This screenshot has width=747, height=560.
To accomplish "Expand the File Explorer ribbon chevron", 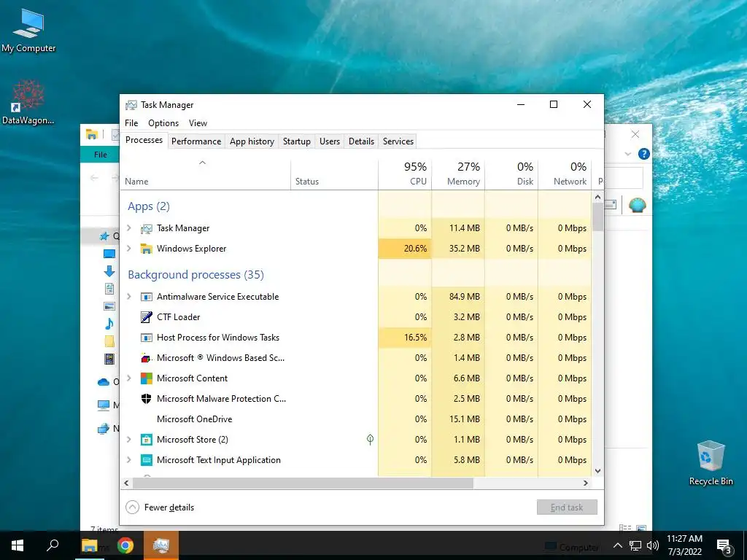I will tap(628, 154).
